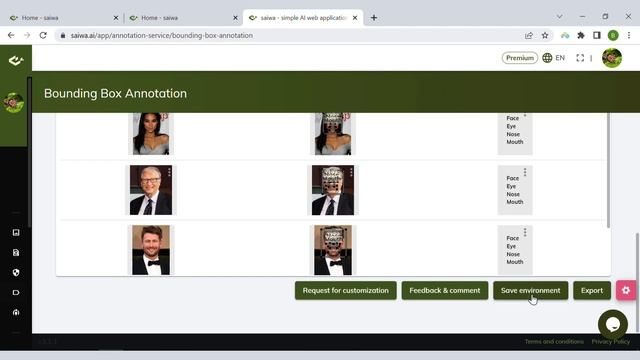Click the Saiwa logo in the sidebar
Screen dimensions: 640x360
[16, 61]
